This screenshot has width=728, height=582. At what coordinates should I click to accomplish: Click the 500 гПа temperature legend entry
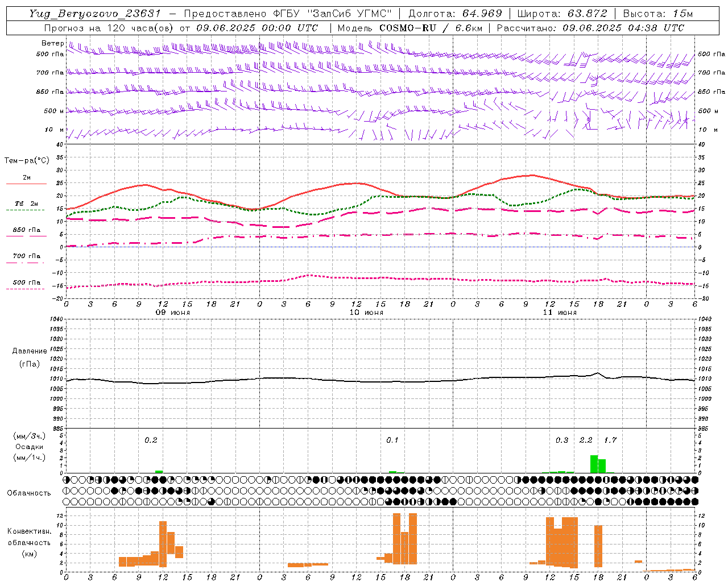(27, 282)
